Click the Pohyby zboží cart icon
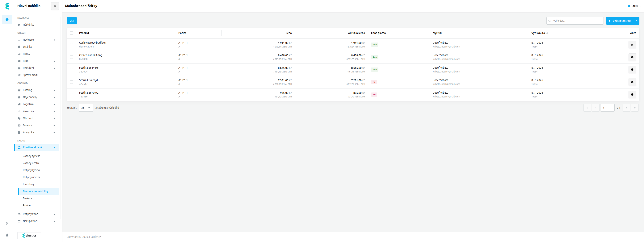This screenshot has width=644, height=242. [19, 214]
